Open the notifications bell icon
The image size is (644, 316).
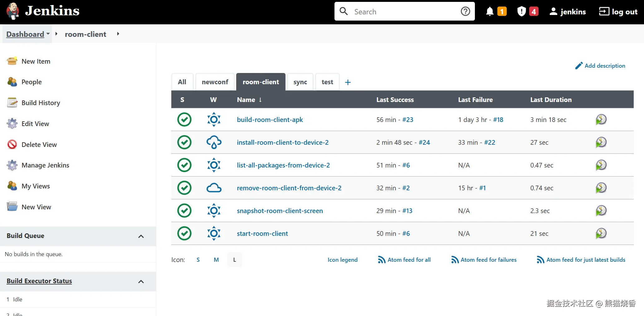(490, 12)
